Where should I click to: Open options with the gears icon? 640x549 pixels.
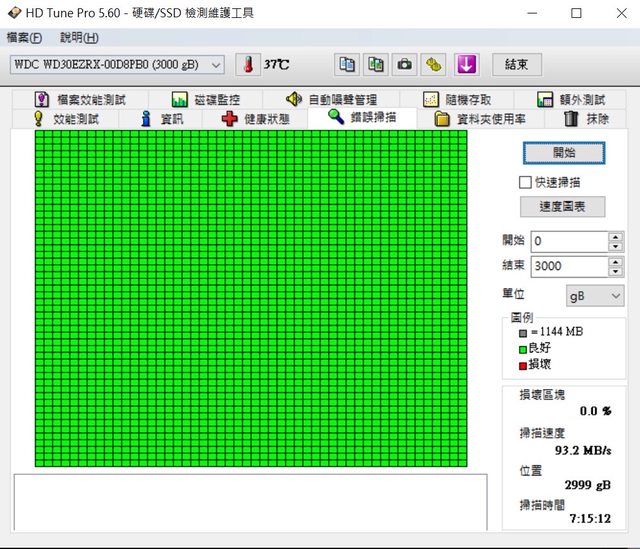coord(434,64)
